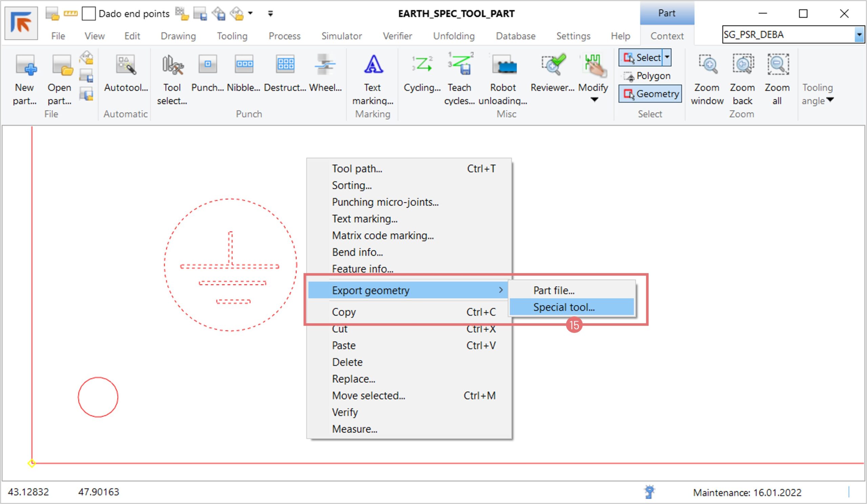Enable Polygon selection mode
The width and height of the screenshot is (867, 504).
pos(647,76)
